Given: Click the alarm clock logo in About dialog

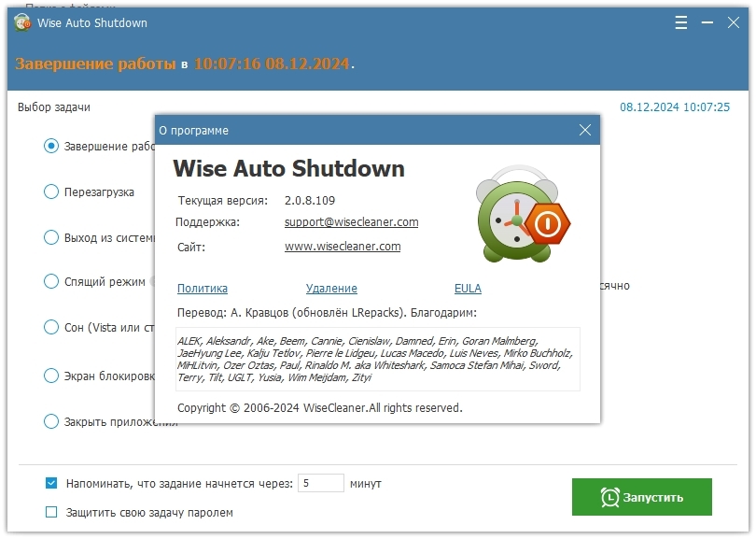Looking at the screenshot, I should pos(522,214).
